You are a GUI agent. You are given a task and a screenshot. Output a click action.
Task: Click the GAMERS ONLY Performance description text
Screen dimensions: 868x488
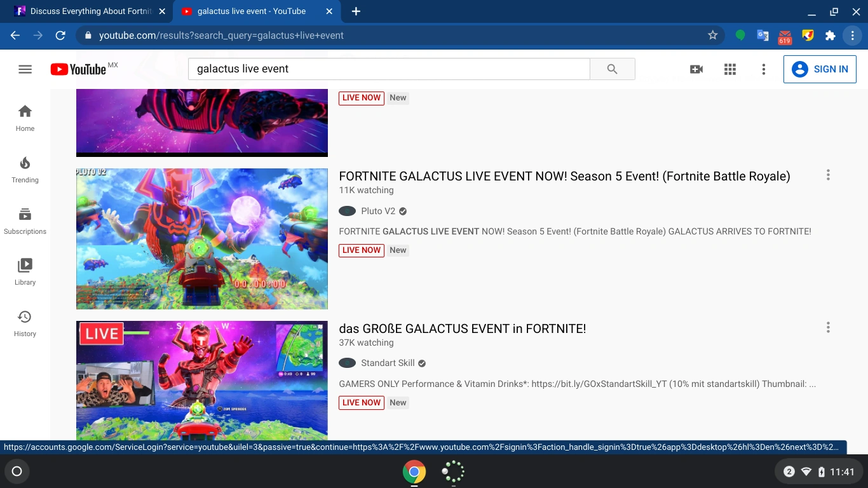point(578,384)
